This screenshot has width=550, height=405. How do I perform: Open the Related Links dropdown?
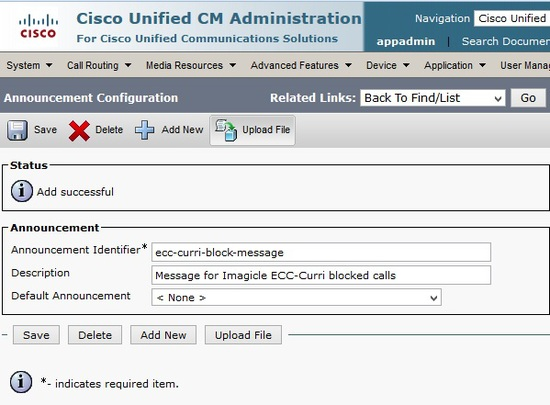coord(433,98)
